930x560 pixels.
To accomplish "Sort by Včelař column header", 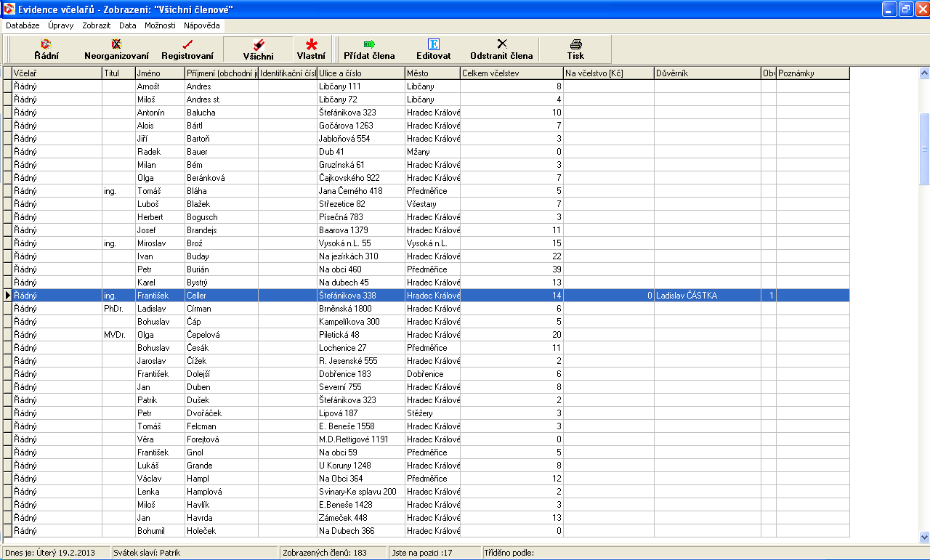I will 57,73.
